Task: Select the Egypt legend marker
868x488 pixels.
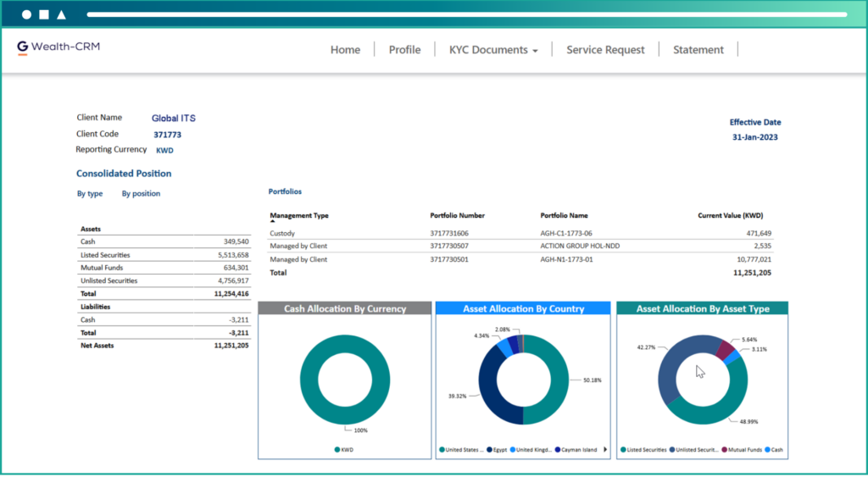Action: [x=490, y=450]
